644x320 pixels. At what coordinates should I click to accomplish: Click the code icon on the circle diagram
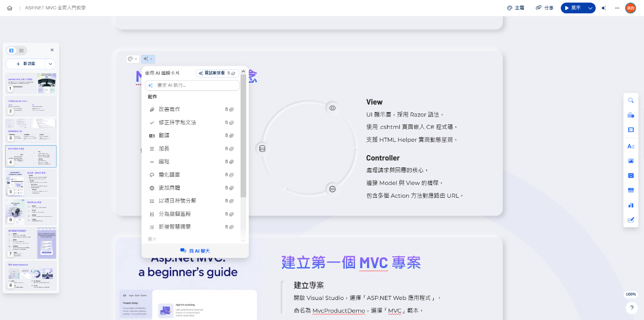333,189
